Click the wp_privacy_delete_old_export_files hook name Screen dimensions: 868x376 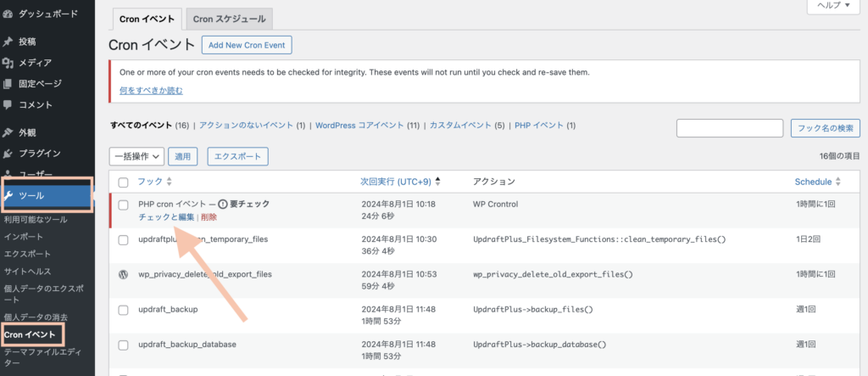(x=205, y=274)
